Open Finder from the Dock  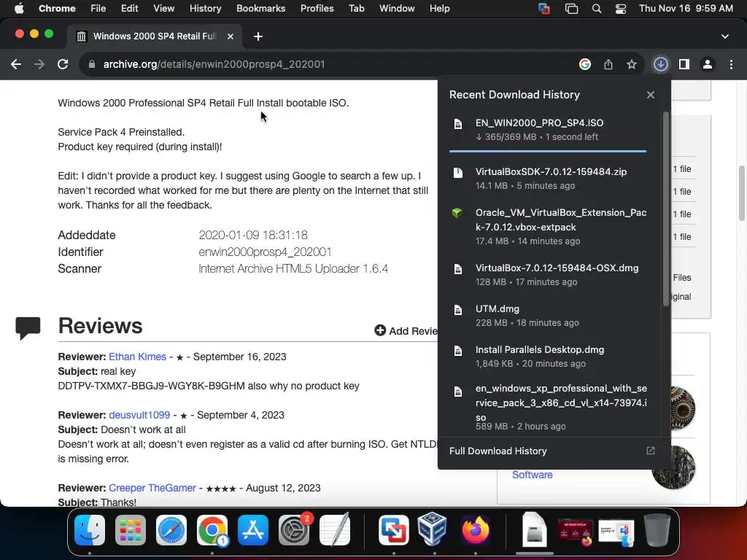click(90, 530)
